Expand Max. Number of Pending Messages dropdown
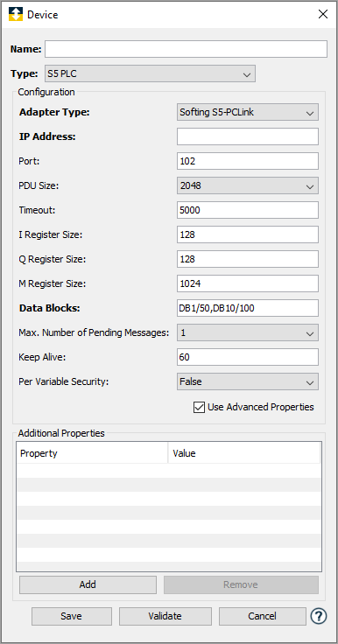The height and width of the screenshot is (644, 338). point(248,332)
